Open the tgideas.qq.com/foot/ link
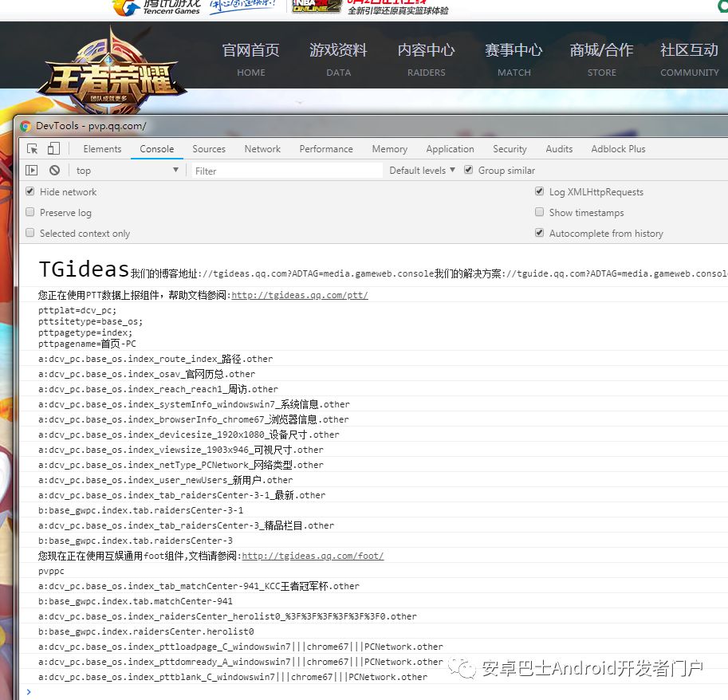 [x=313, y=556]
